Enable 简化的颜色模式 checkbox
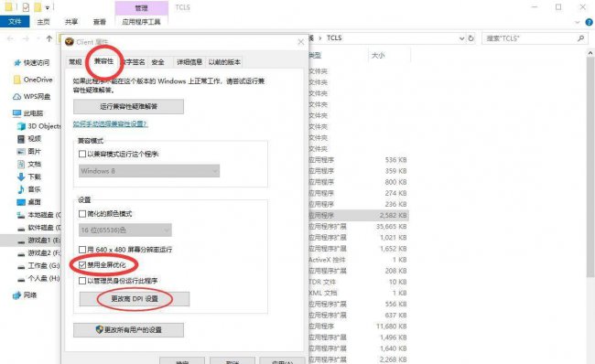 pyautogui.click(x=82, y=214)
